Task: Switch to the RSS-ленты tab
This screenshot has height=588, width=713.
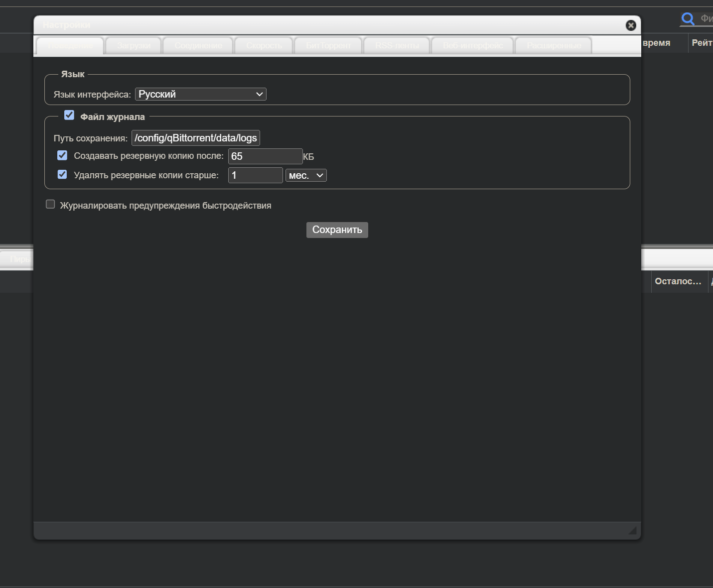Action: [x=396, y=45]
